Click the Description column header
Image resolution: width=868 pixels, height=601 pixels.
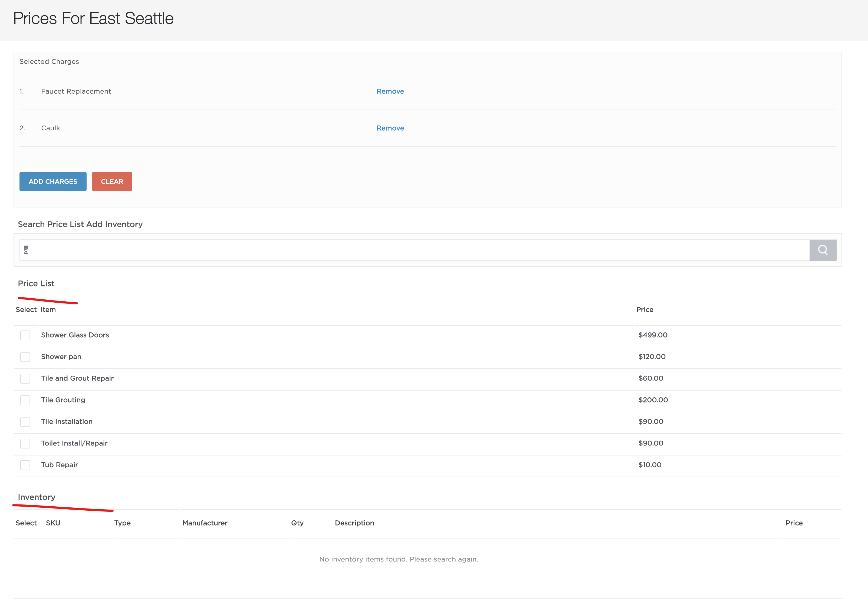354,523
